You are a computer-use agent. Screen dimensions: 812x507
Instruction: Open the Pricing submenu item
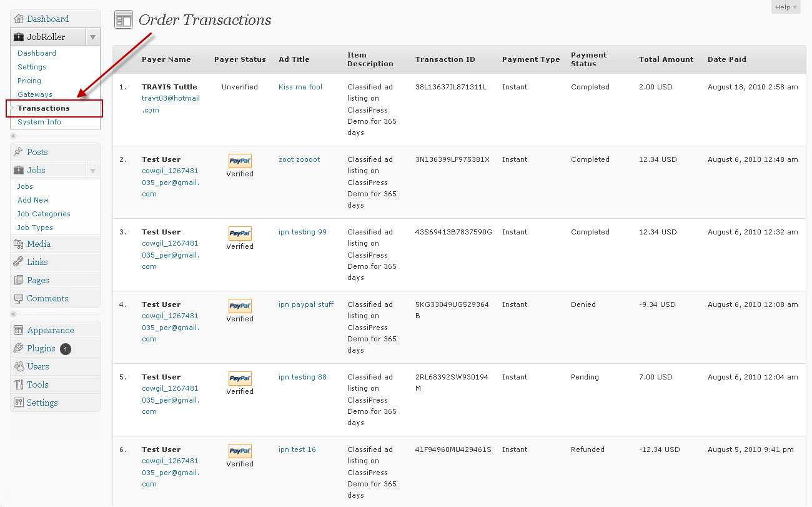pyautogui.click(x=29, y=81)
